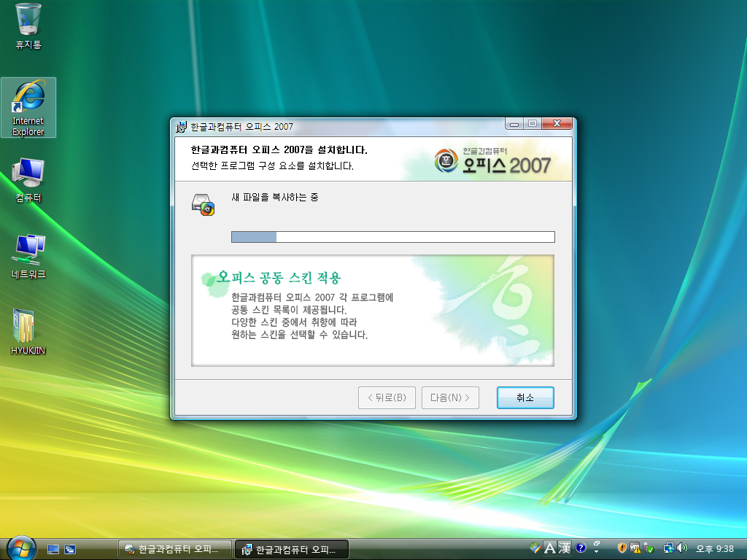Open the Recycle Bin (휴지통) desktop icon
The width and height of the screenshot is (747, 560).
(x=28, y=27)
